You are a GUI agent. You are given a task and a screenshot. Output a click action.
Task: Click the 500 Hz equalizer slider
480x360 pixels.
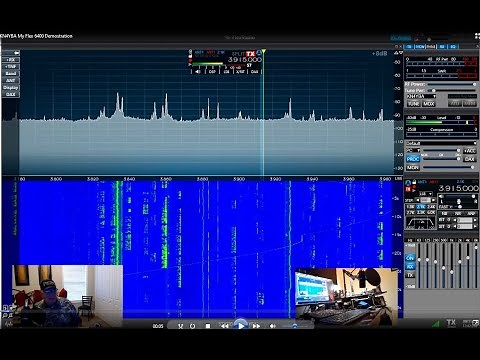pyautogui.click(x=444, y=266)
